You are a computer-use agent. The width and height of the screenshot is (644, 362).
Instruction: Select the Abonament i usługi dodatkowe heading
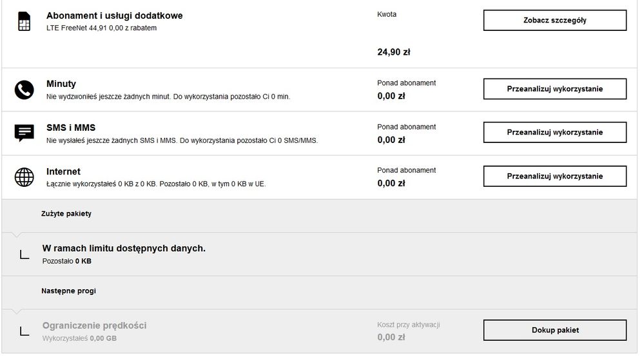114,15
